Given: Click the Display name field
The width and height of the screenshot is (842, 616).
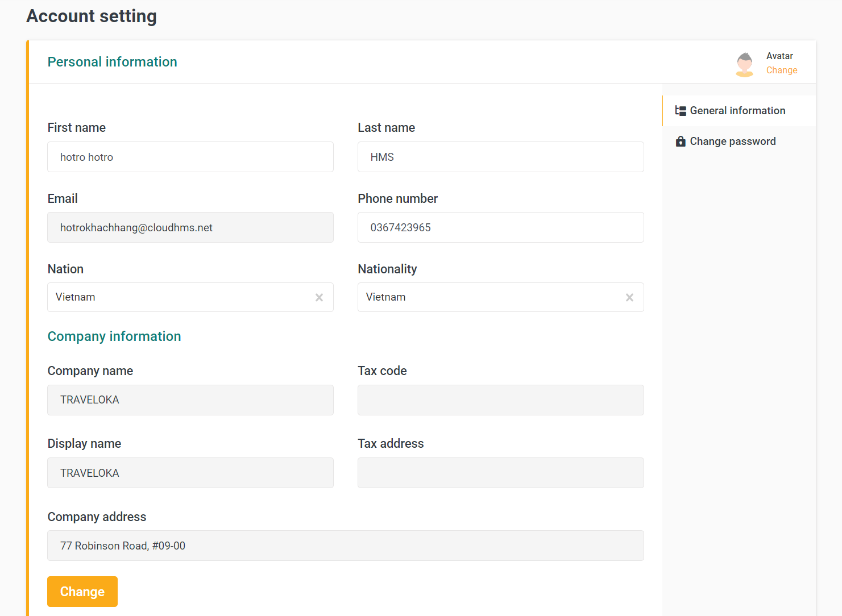Looking at the screenshot, I should (190, 473).
